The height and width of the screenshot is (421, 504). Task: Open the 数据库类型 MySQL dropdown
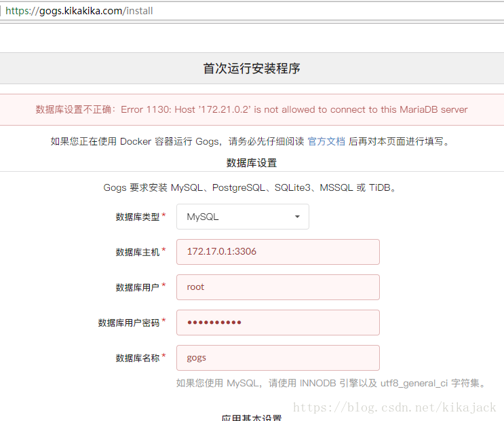coord(243,217)
